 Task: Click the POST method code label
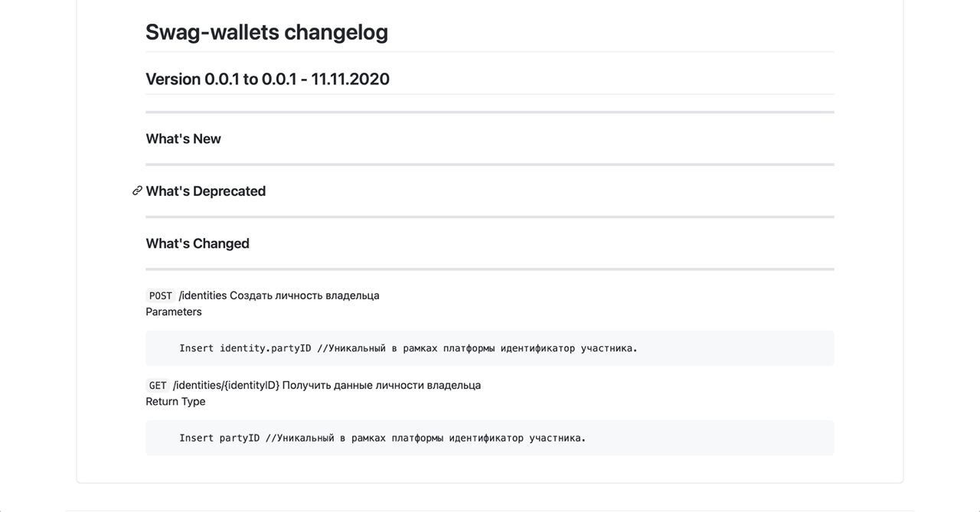click(x=161, y=295)
